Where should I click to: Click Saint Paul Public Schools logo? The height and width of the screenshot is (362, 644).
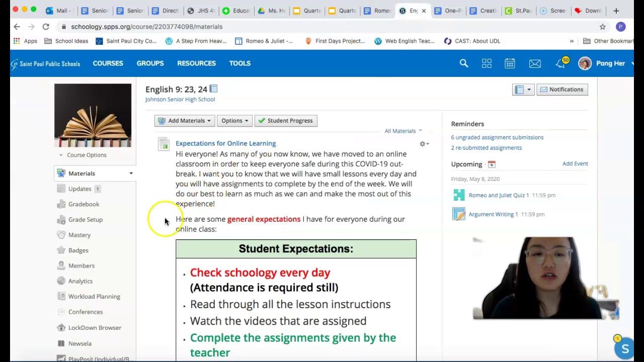click(x=45, y=63)
